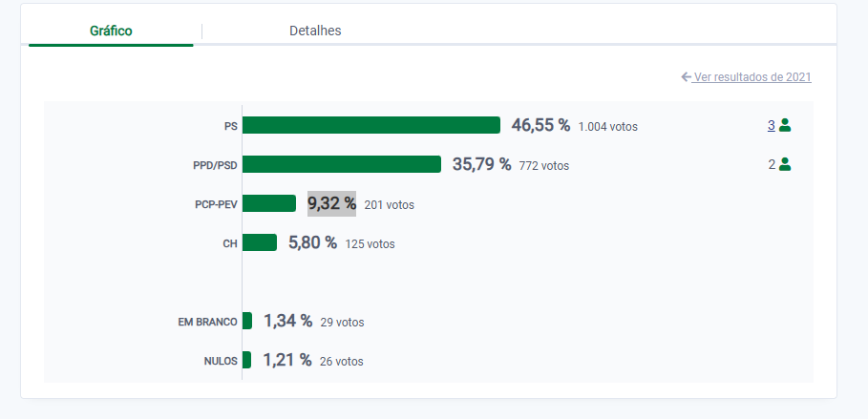Click the 1.004 votos count
This screenshot has height=419, width=868.
608,126
